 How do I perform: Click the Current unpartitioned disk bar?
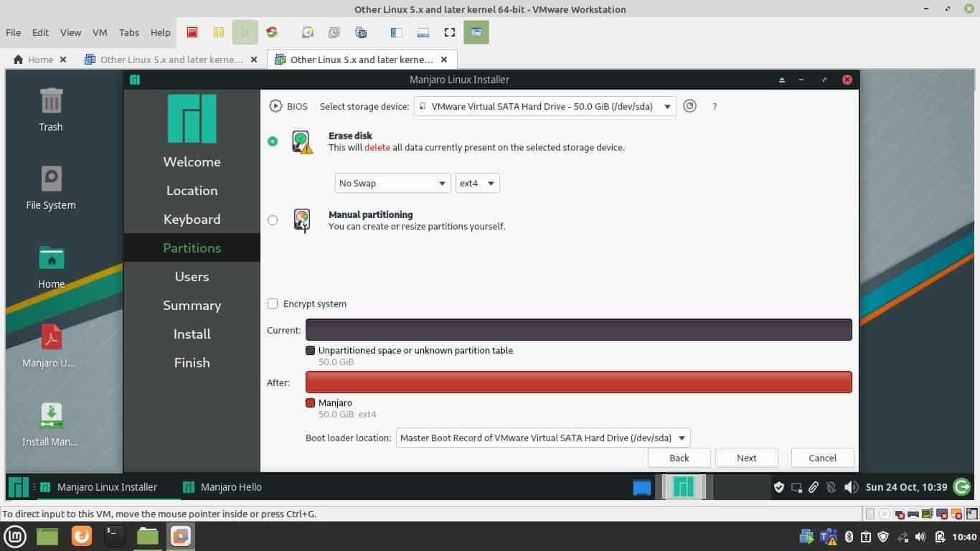pos(579,330)
